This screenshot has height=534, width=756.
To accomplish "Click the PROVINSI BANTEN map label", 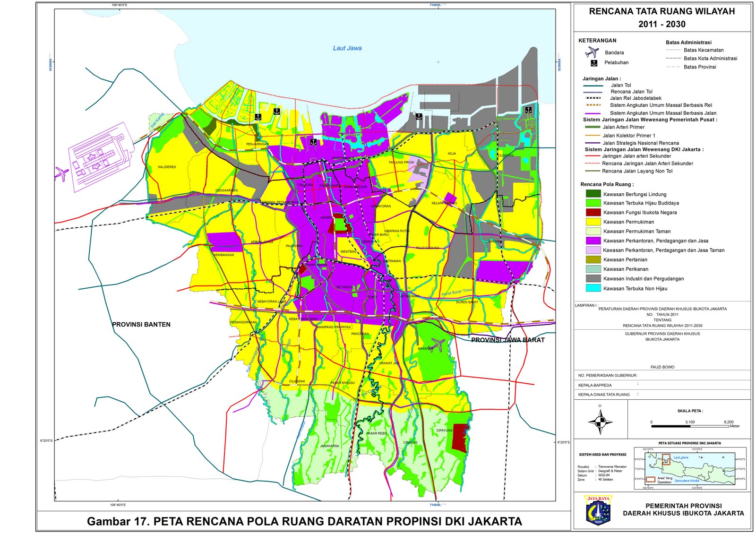I will point(141,325).
